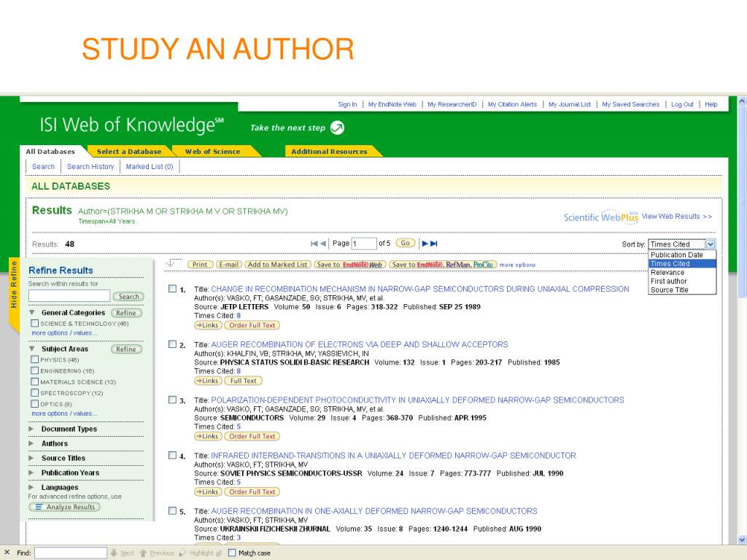Expand the Source Titles section
The height and width of the screenshot is (560, 747).
coord(31,458)
